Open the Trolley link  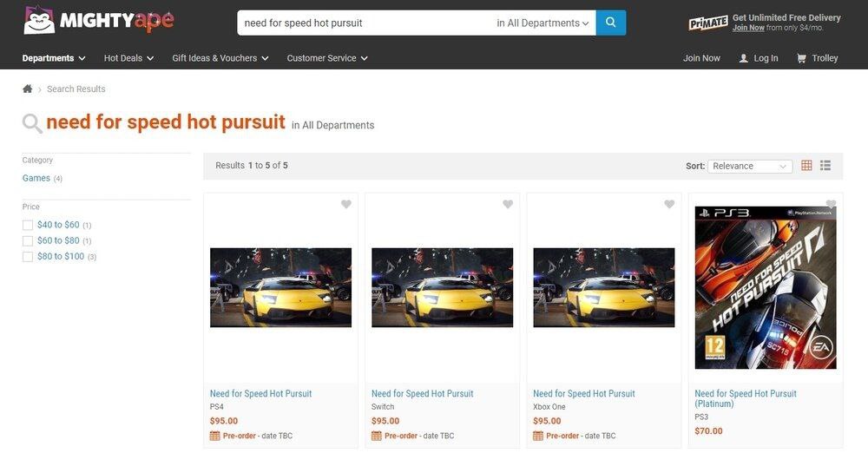pyautogui.click(x=825, y=58)
